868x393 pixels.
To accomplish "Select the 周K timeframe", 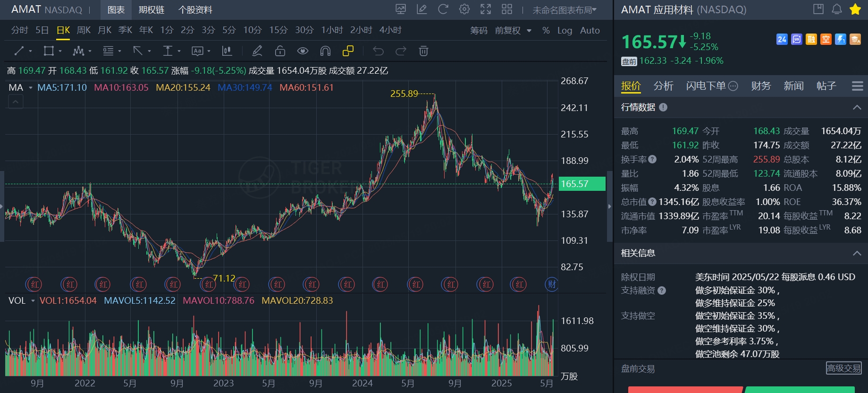I will [x=84, y=30].
